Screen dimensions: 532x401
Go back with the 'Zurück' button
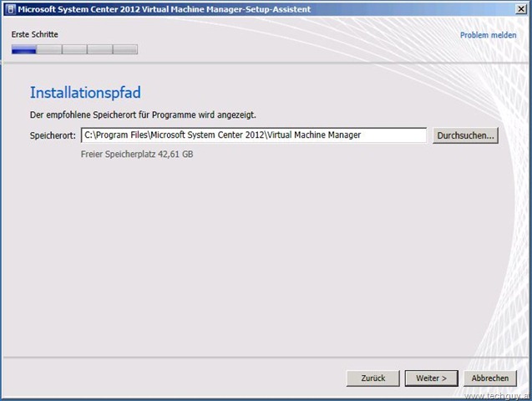click(x=372, y=378)
